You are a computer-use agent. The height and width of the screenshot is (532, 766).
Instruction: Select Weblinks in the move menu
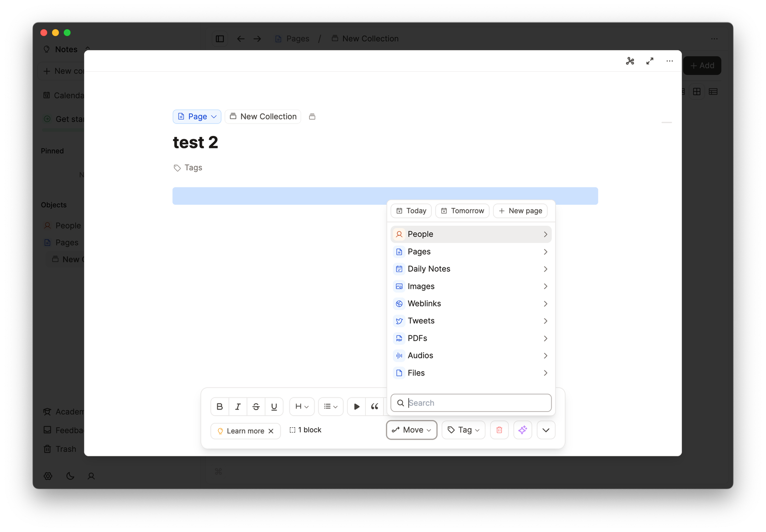coord(471,304)
